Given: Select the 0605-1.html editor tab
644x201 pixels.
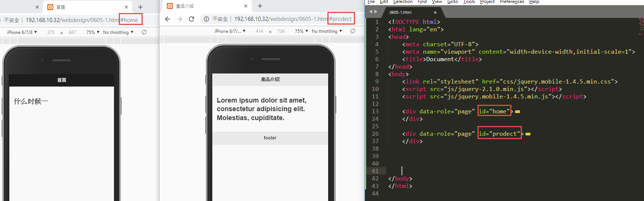Looking at the screenshot, I should click(400, 12).
